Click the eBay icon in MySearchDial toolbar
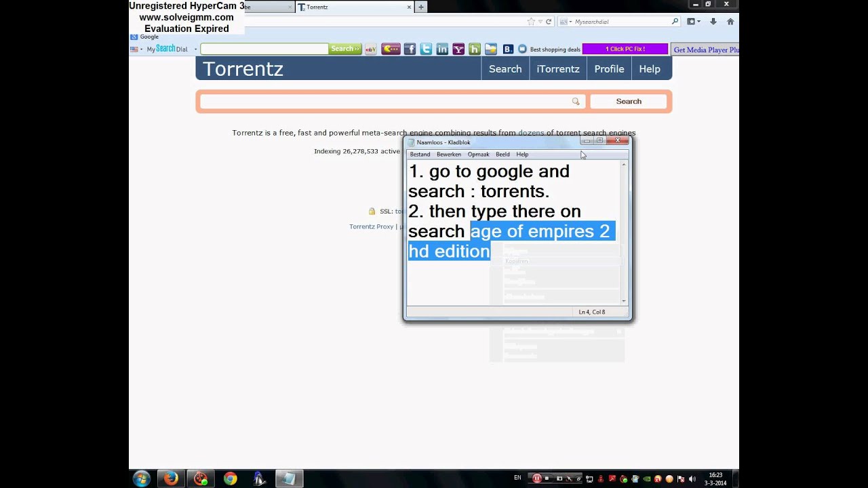This screenshot has width=868, height=488. [x=370, y=49]
